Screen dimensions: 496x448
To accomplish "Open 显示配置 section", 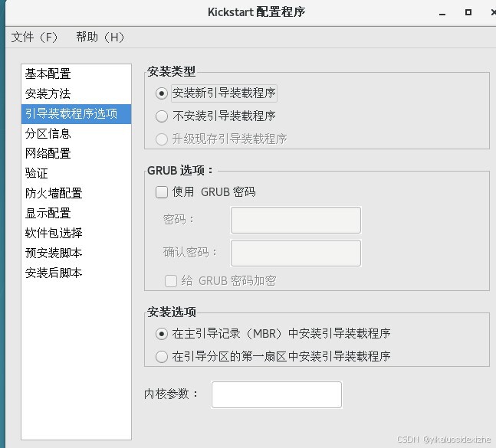I will click(x=76, y=213).
